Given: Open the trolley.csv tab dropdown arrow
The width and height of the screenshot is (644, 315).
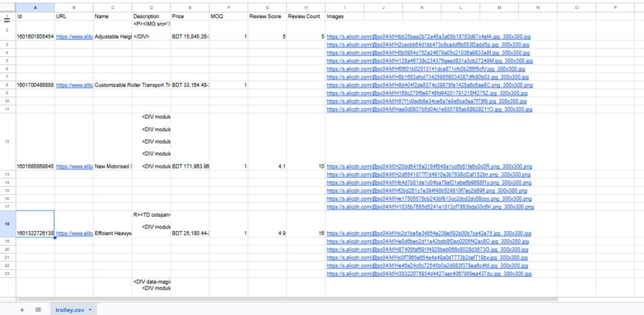Looking at the screenshot, I should 91,310.
